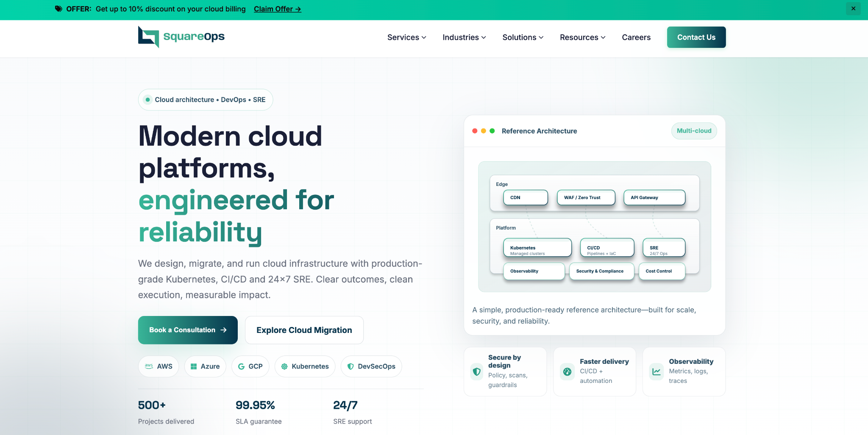Click the Security & Compliance node
The height and width of the screenshot is (435, 868).
602,271
